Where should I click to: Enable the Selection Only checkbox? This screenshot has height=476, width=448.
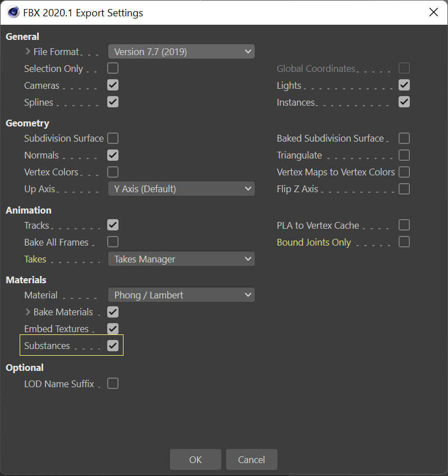click(x=113, y=69)
